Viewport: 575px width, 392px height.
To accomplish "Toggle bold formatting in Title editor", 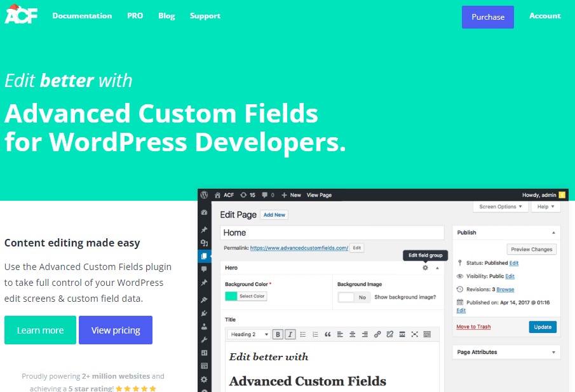I will click(x=278, y=334).
